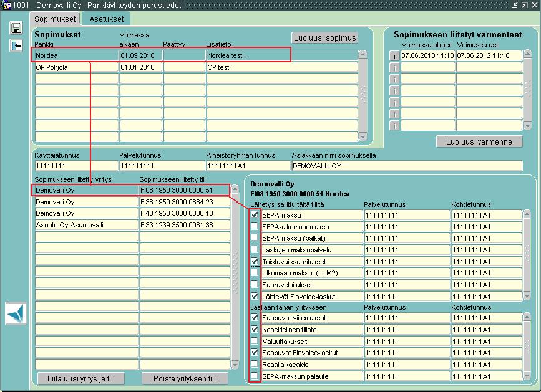
Task: Click OP Pohjola start date 01.01.2010
Action: tap(141, 67)
